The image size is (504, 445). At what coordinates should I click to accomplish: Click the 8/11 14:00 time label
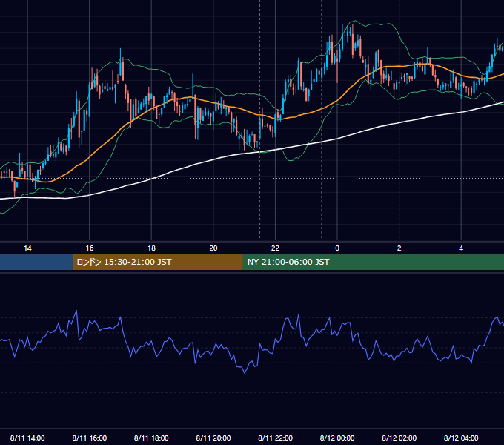[27, 438]
